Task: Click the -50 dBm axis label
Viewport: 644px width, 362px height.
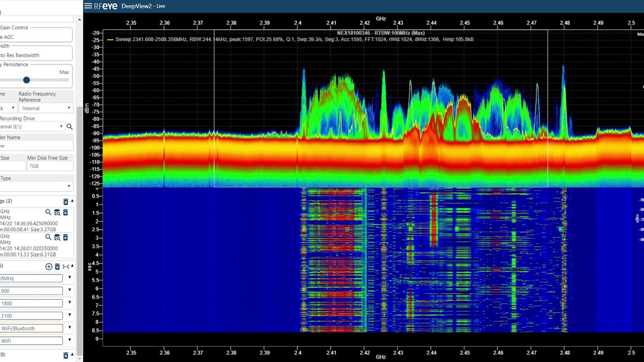Action: click(x=95, y=76)
